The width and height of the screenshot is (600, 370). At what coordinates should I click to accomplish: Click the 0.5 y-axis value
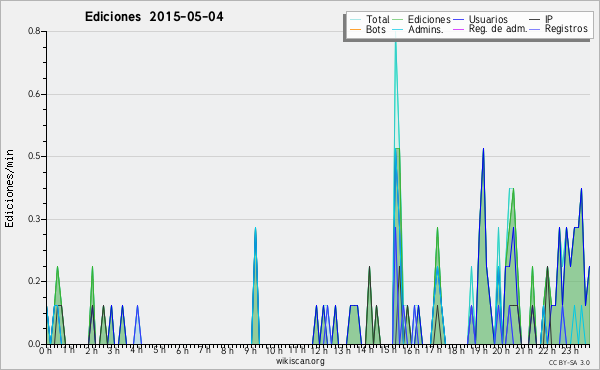point(34,156)
